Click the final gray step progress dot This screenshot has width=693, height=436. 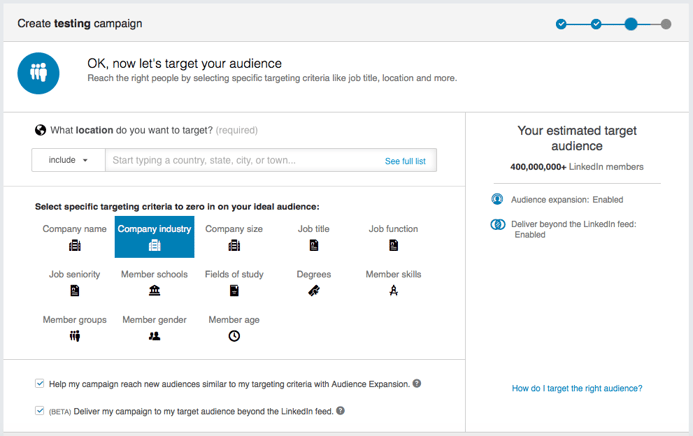click(x=666, y=24)
